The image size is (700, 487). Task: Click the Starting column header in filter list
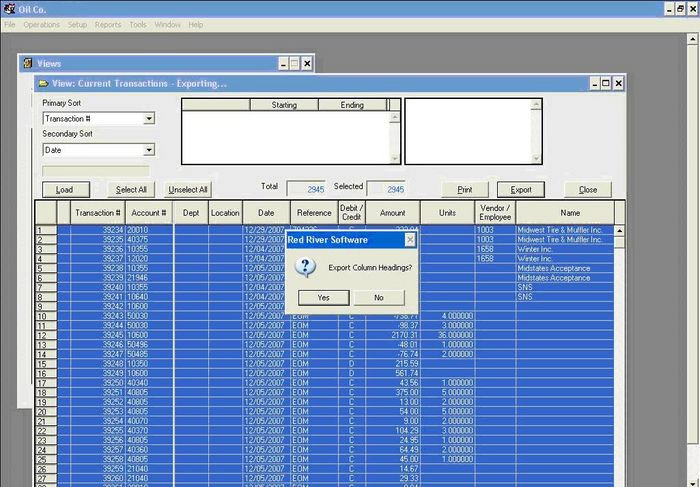point(284,105)
